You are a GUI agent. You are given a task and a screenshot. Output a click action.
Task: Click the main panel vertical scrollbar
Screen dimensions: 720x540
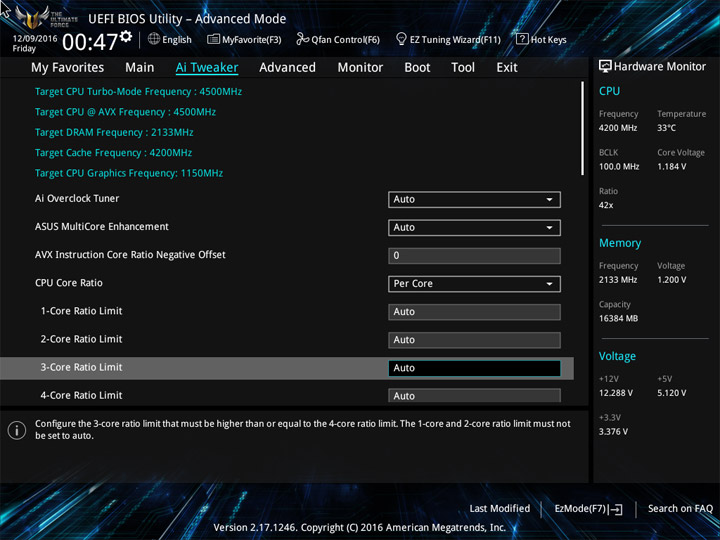(583, 128)
